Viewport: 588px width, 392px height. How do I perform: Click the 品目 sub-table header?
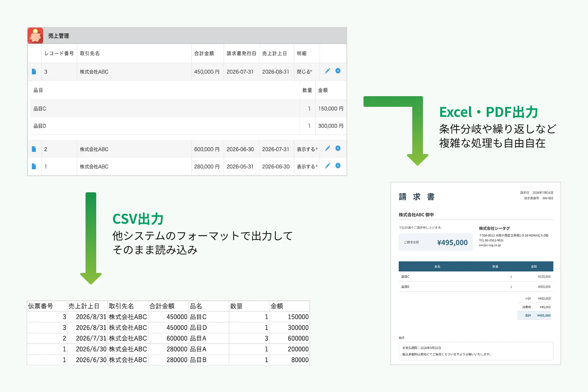point(38,90)
